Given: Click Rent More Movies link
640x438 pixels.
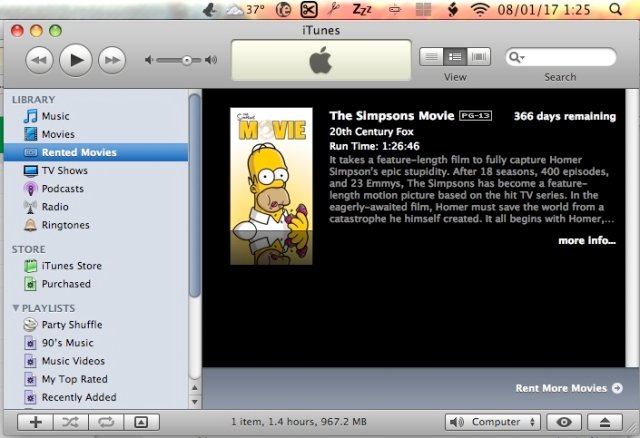Looking at the screenshot, I should tap(568, 388).
